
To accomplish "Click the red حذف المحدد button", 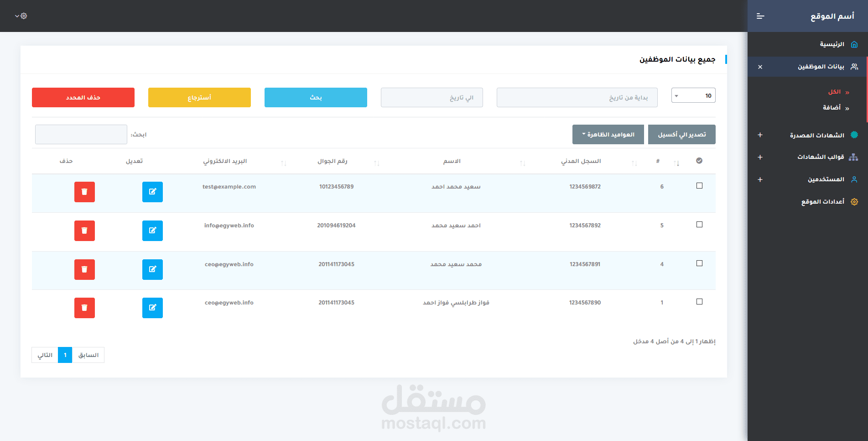I will 83,98.
